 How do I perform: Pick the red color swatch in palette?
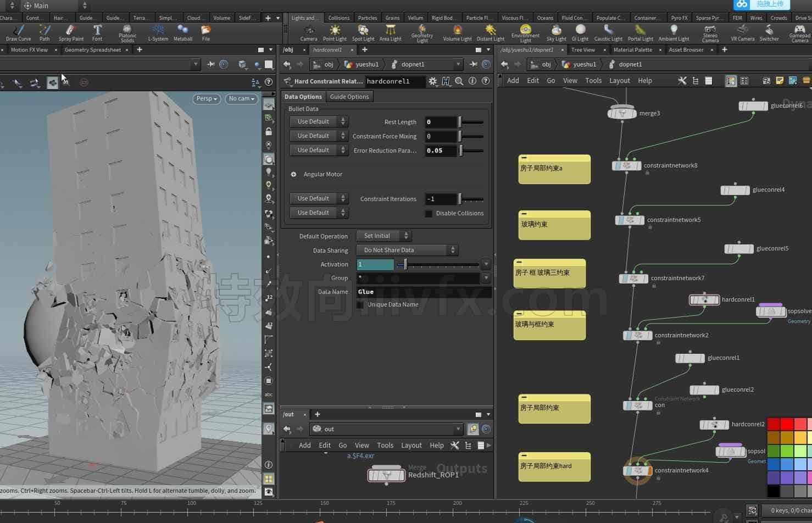787,424
